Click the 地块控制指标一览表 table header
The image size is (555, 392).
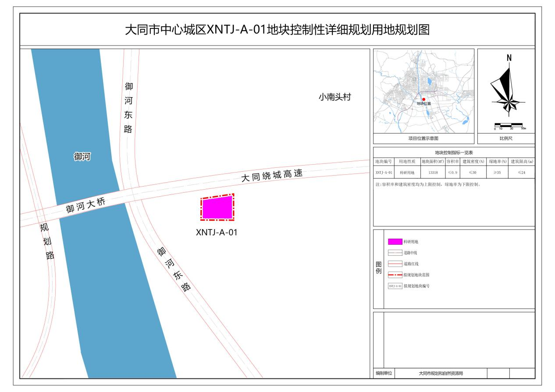[x=454, y=152]
